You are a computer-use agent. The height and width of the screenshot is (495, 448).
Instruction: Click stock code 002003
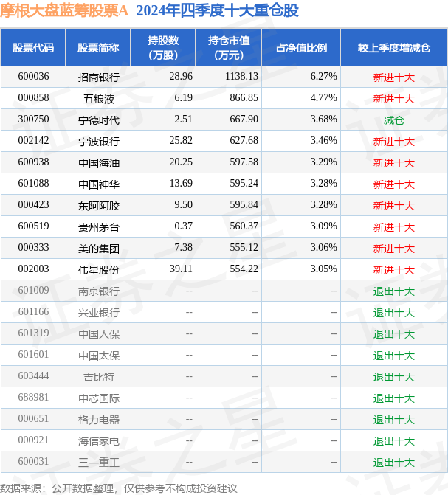click(x=33, y=269)
